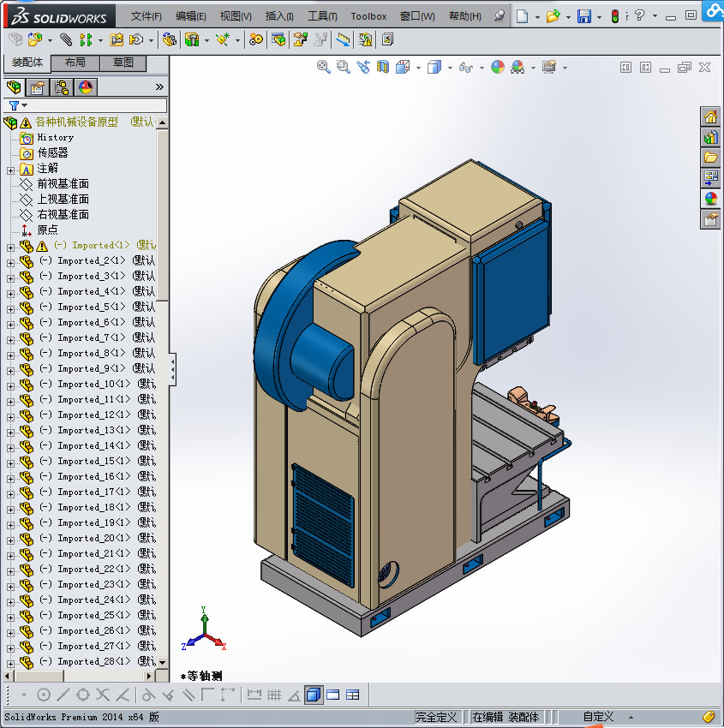Click the View Settings monitor icon
Image resolution: width=724 pixels, height=728 pixels.
pyautogui.click(x=549, y=68)
